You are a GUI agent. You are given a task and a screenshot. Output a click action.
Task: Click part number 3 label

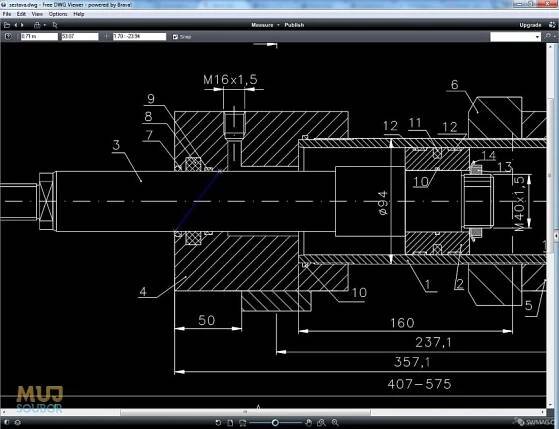(116, 145)
